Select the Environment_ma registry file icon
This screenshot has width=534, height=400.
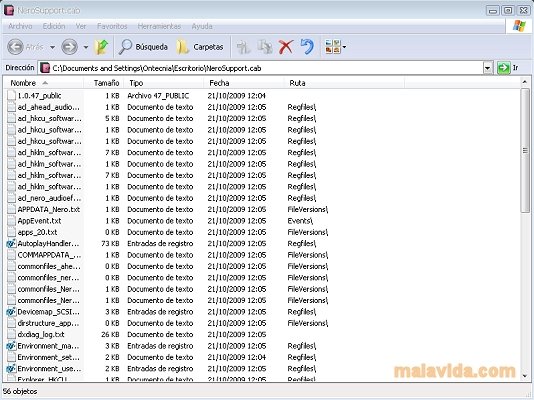coord(11,346)
